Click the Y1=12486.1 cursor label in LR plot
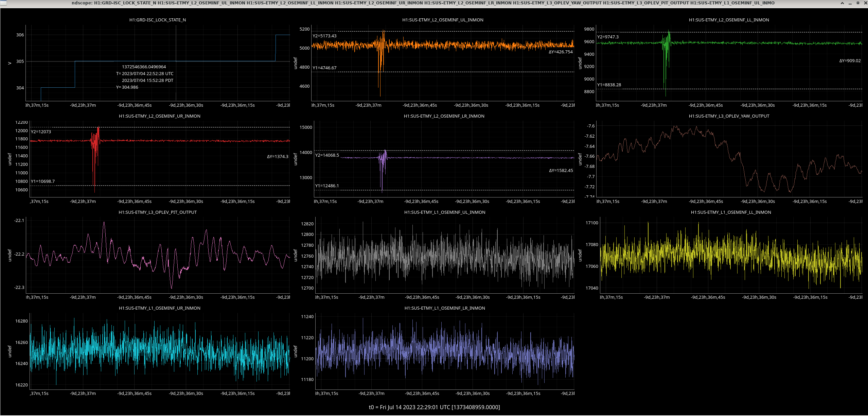Screen dimensions: 868x416 click(x=326, y=186)
